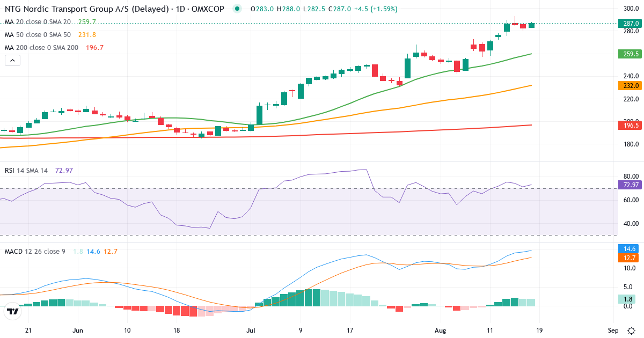Click the market status indicator dot
This screenshot has width=644, height=338.
point(238,9)
